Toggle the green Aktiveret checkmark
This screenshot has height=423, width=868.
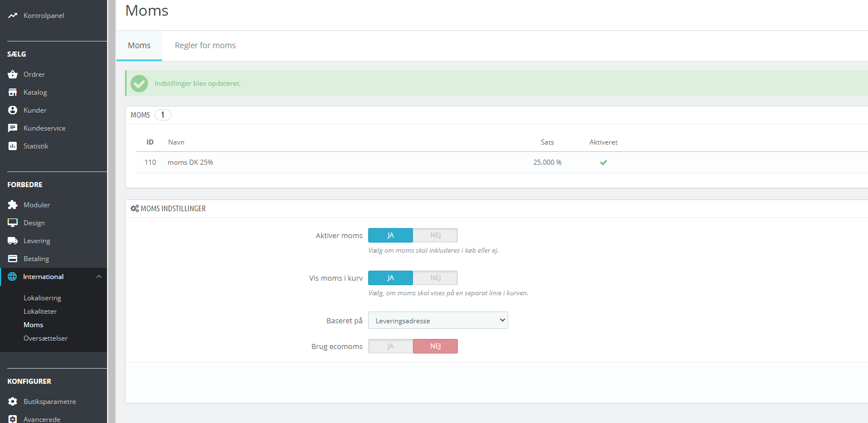tap(604, 162)
